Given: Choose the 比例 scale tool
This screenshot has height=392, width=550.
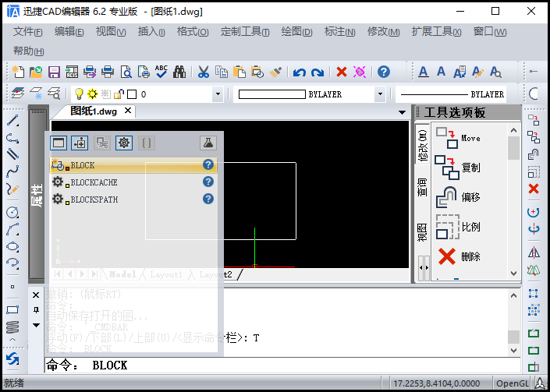Looking at the screenshot, I should [458, 227].
